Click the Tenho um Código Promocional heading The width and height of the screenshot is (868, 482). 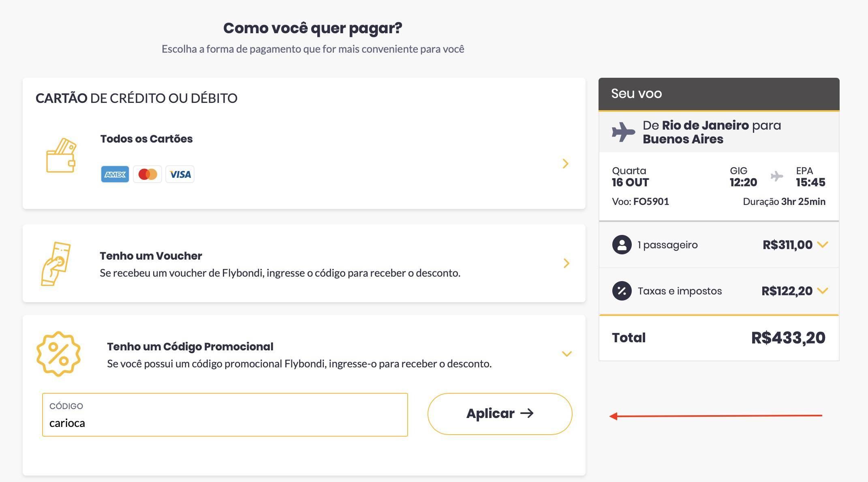point(190,347)
